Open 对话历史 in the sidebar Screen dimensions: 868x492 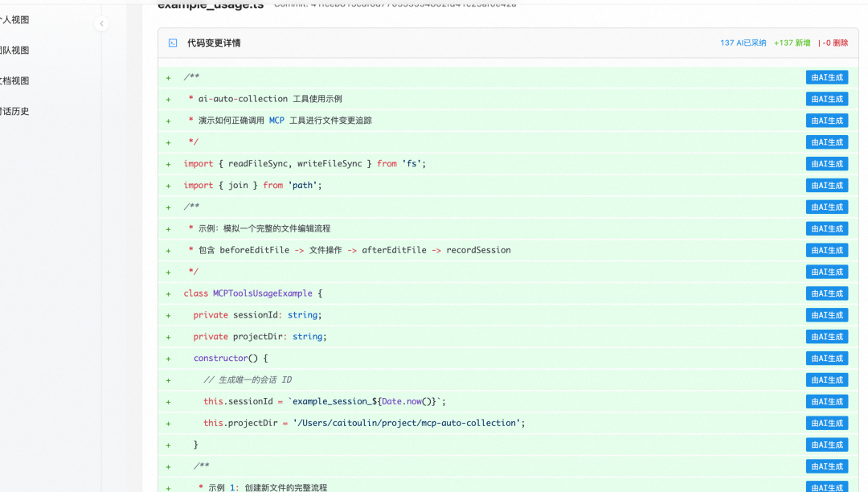click(14, 112)
